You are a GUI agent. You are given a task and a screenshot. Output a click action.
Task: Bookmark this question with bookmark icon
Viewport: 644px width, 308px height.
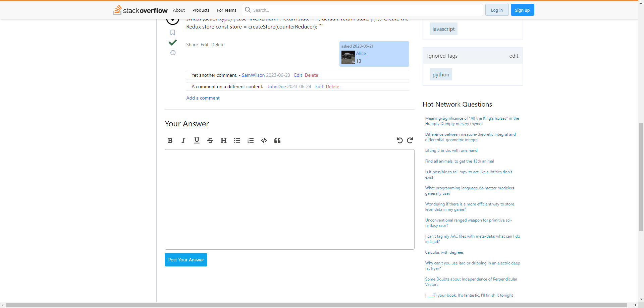pyautogui.click(x=173, y=33)
